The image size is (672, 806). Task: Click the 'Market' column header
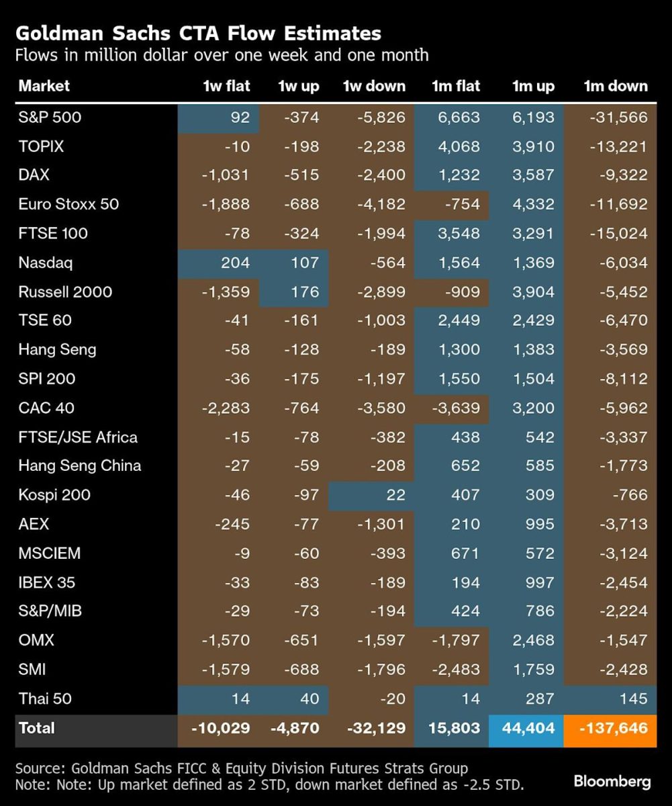pos(44,86)
